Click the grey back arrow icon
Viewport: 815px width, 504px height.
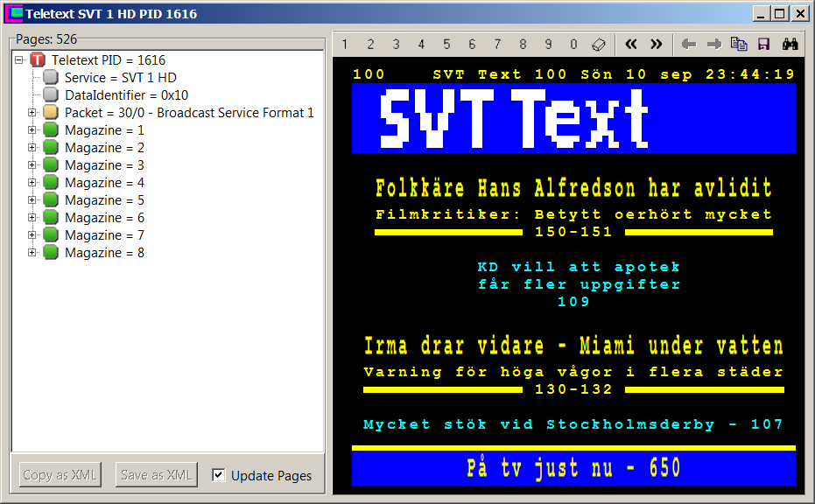689,44
